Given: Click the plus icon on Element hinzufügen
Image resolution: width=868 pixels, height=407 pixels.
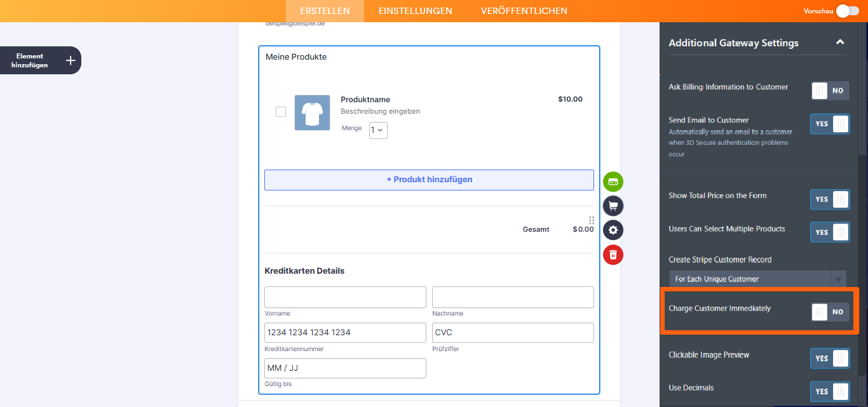Looking at the screenshot, I should tap(71, 60).
